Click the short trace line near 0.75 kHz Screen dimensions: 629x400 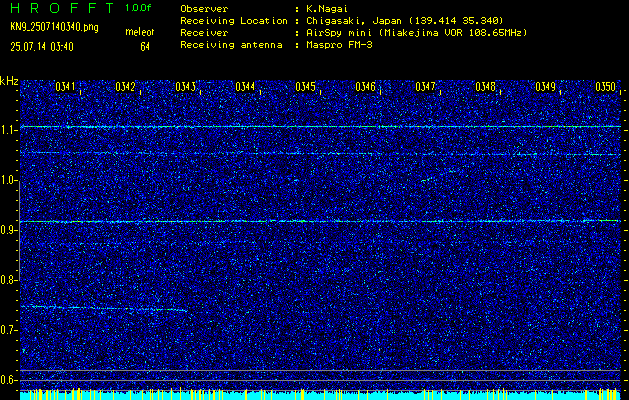(x=103, y=308)
